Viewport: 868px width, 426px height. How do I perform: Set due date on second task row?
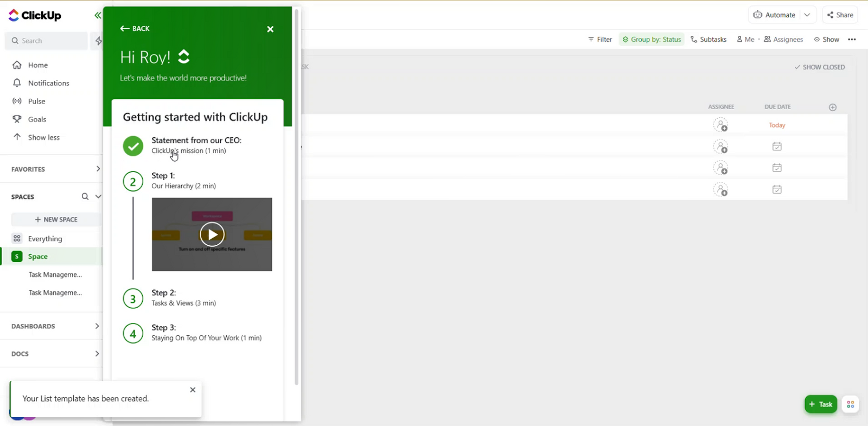pos(777,147)
